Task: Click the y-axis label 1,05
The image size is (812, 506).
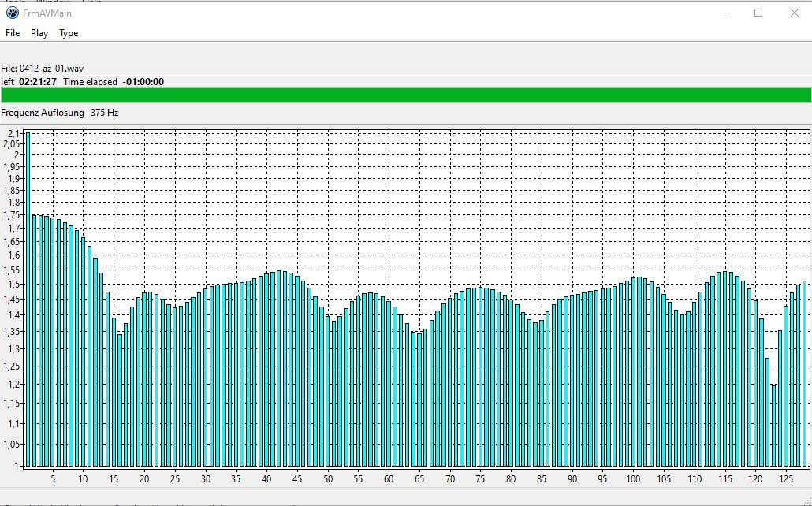Action: (x=11, y=444)
